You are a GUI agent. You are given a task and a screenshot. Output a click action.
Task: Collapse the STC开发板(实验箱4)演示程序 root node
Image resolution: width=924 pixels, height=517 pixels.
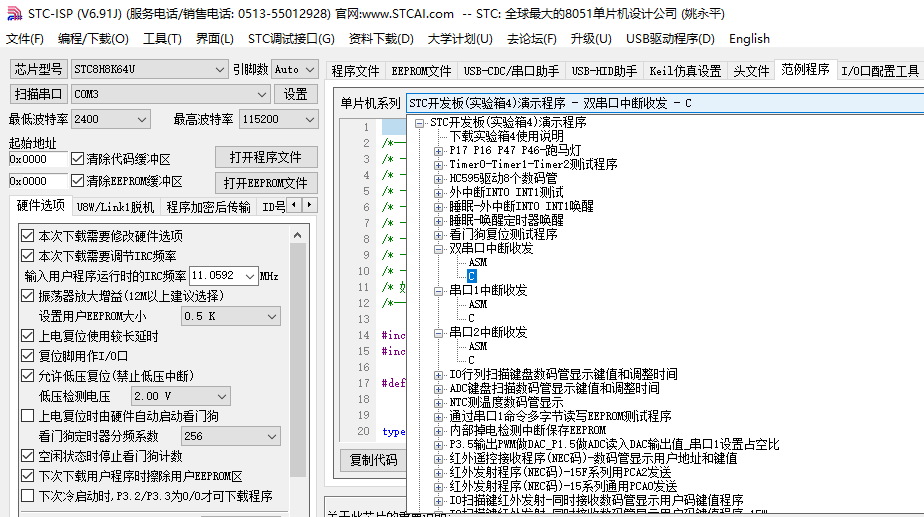tap(420, 123)
